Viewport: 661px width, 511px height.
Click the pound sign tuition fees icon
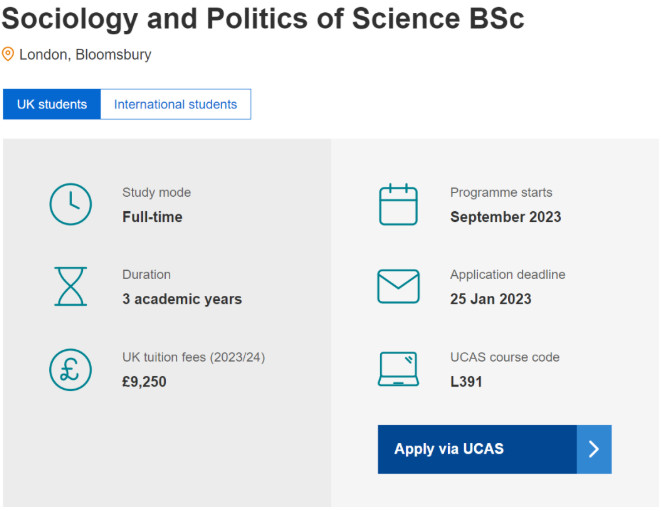point(70,370)
